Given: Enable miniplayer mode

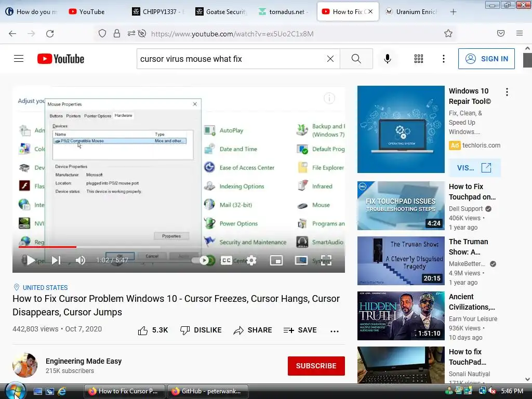Looking at the screenshot, I should (x=276, y=260).
